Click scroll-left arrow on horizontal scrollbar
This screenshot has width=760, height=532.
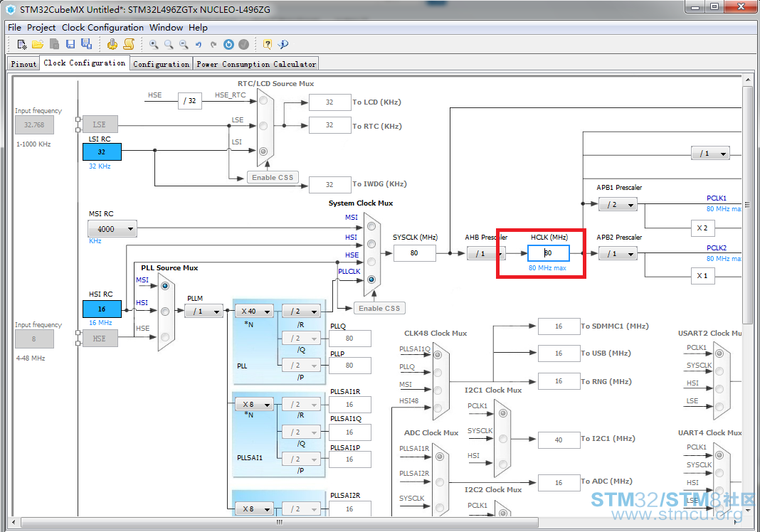click(x=13, y=522)
